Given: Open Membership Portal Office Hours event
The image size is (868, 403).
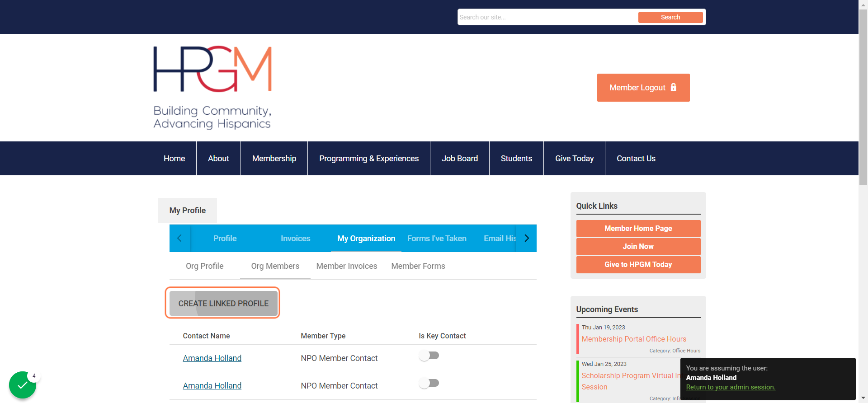Looking at the screenshot, I should point(634,339).
